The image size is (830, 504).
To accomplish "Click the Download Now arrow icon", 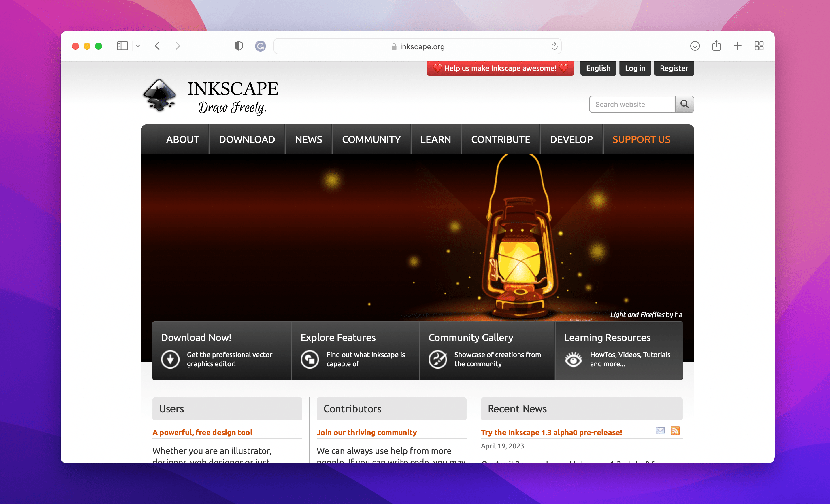I will (170, 359).
